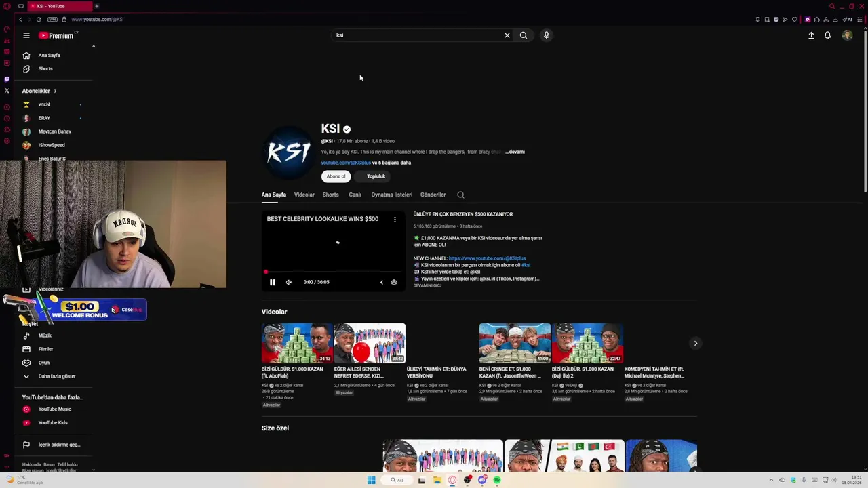Open Müzik in the Explore section
Viewport: 868px width, 488px height.
45,335
